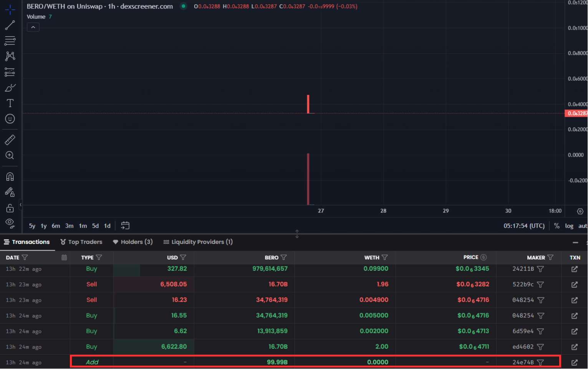
Task: Filter transactions by WETH amount
Action: tap(385, 257)
